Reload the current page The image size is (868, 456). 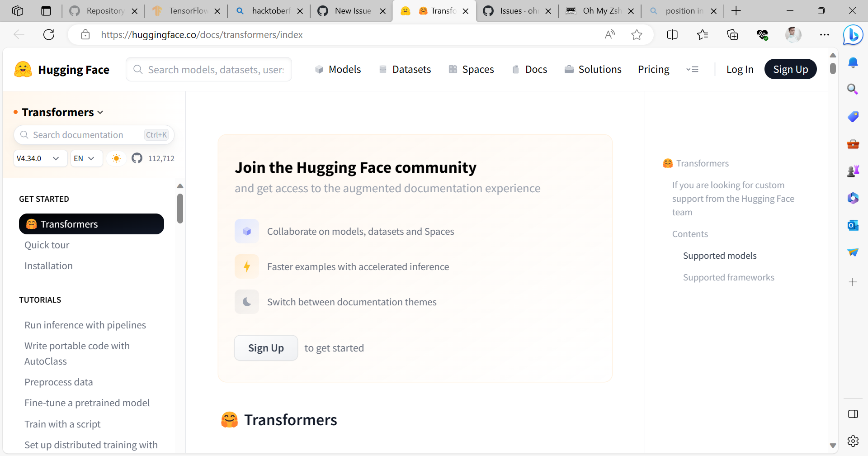tap(49, 34)
